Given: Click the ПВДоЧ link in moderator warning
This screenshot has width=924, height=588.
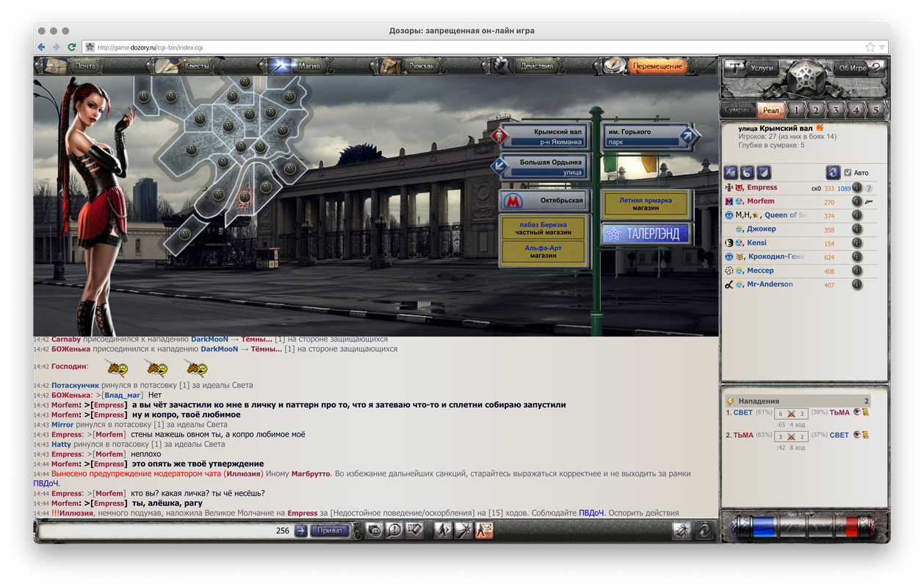Looking at the screenshot, I should coord(46,484).
